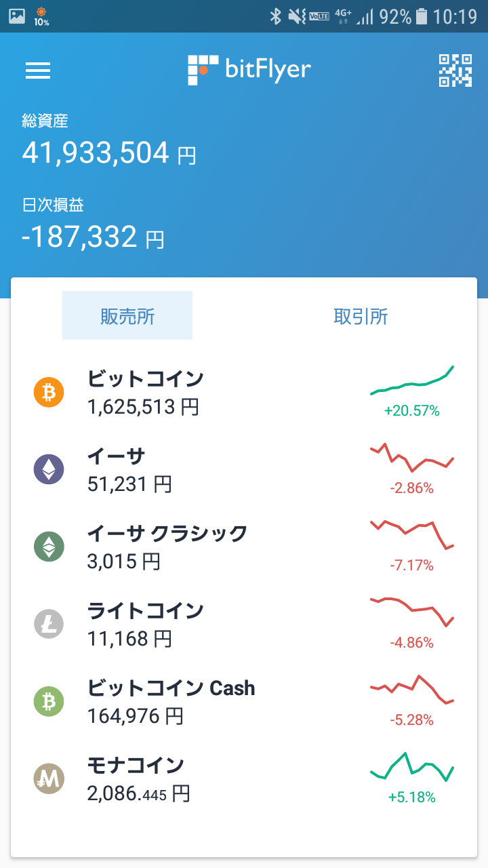Tap the battery indicator in status bar
This screenshot has width=488, height=868.
tap(422, 16)
